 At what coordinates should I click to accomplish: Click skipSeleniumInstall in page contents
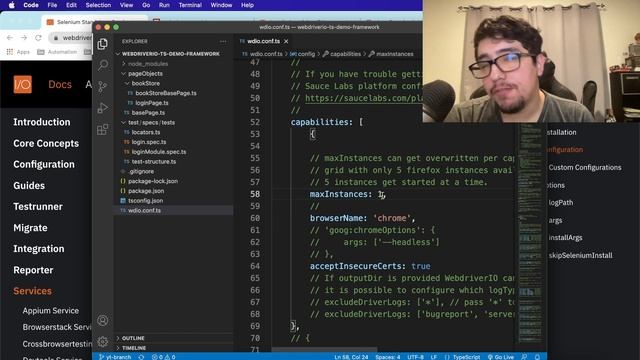click(580, 256)
